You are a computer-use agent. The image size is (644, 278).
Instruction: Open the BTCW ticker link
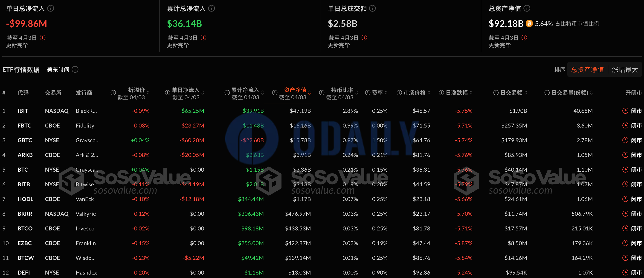pyautogui.click(x=26, y=258)
